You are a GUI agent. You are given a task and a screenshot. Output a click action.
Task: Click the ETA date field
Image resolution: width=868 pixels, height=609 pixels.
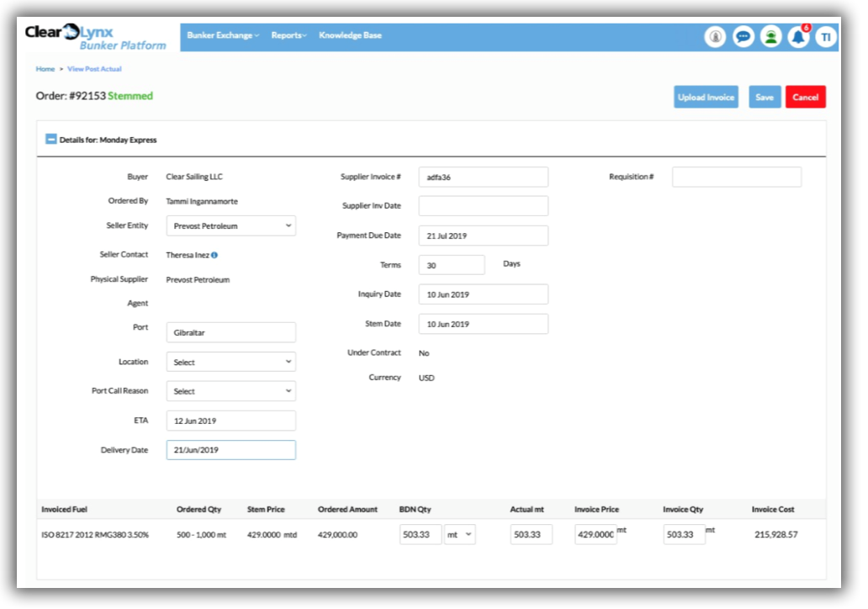point(230,421)
